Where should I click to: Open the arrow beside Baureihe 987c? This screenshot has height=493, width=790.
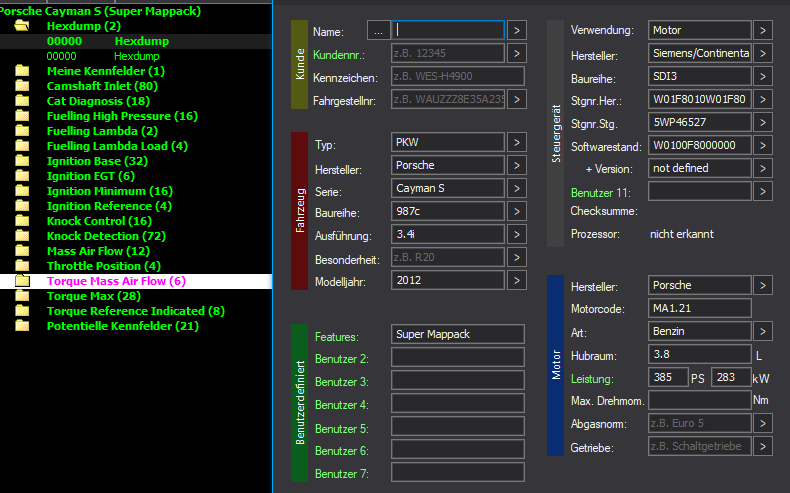(x=516, y=212)
